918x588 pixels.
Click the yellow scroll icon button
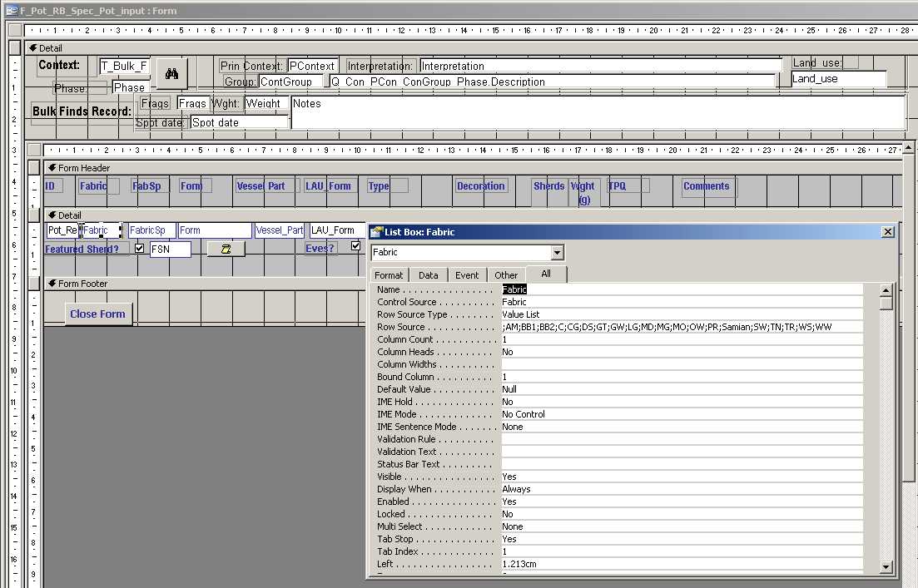click(x=226, y=249)
